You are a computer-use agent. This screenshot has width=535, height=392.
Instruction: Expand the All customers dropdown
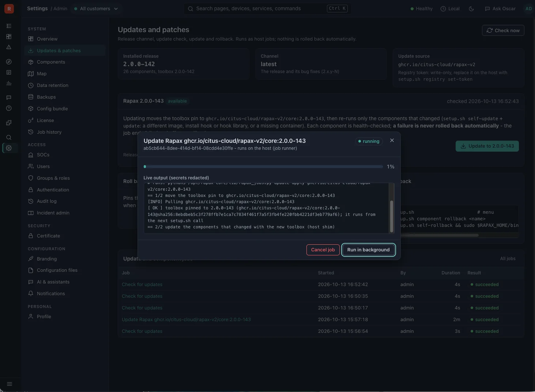click(x=96, y=9)
